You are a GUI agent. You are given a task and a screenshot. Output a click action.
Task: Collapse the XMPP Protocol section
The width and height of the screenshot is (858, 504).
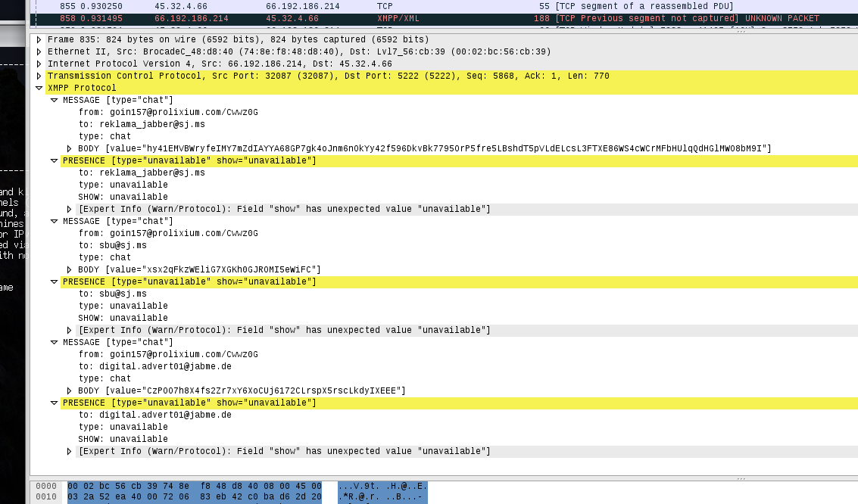pyautogui.click(x=39, y=88)
